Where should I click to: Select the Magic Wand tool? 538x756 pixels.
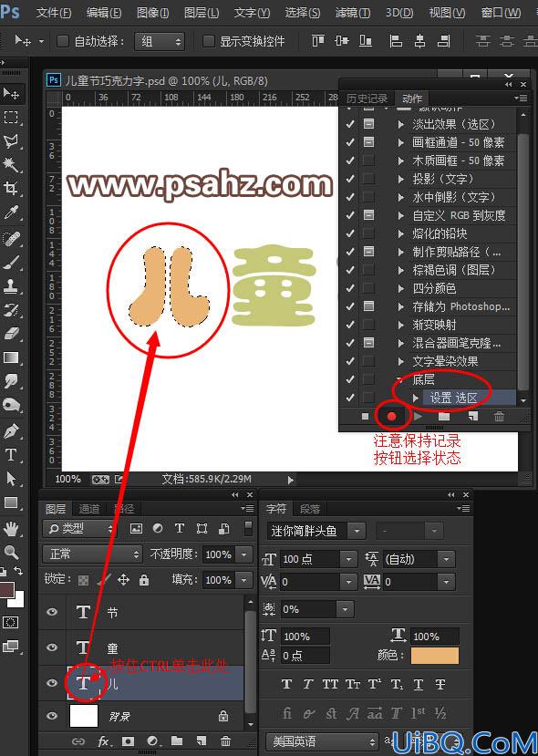(11, 165)
